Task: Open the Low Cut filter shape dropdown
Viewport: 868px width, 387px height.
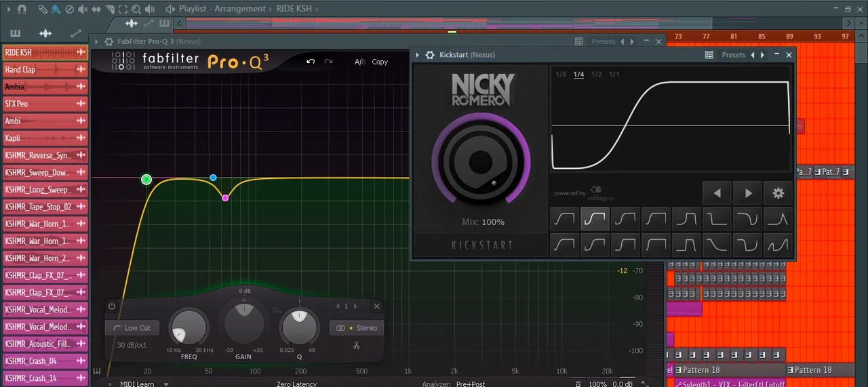Action: (x=132, y=328)
